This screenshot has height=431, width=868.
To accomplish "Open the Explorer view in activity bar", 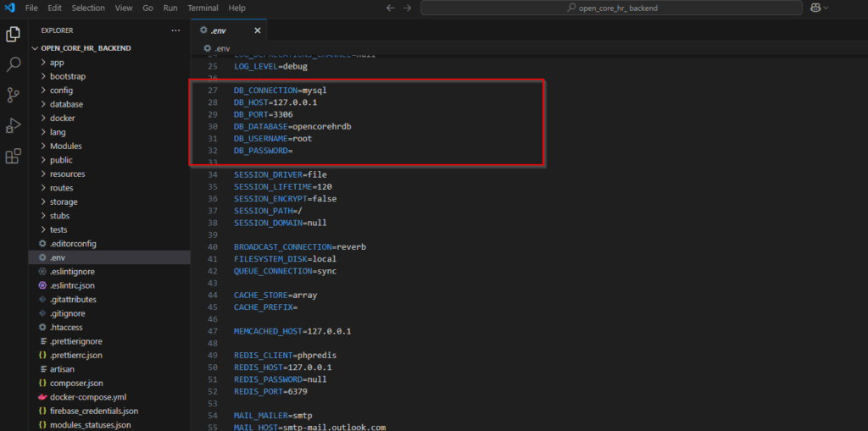I will coord(13,35).
